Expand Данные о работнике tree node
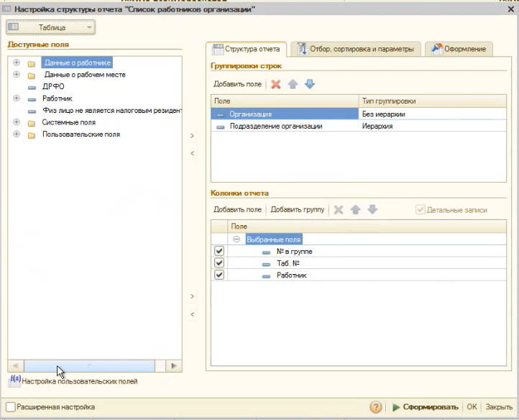Viewport: 519px width, 420px height. coord(16,63)
